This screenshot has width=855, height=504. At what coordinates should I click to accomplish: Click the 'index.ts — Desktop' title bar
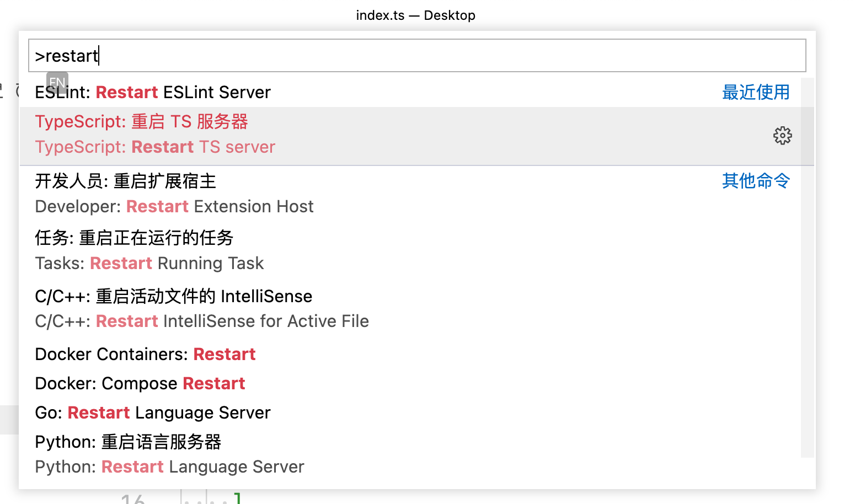(416, 15)
